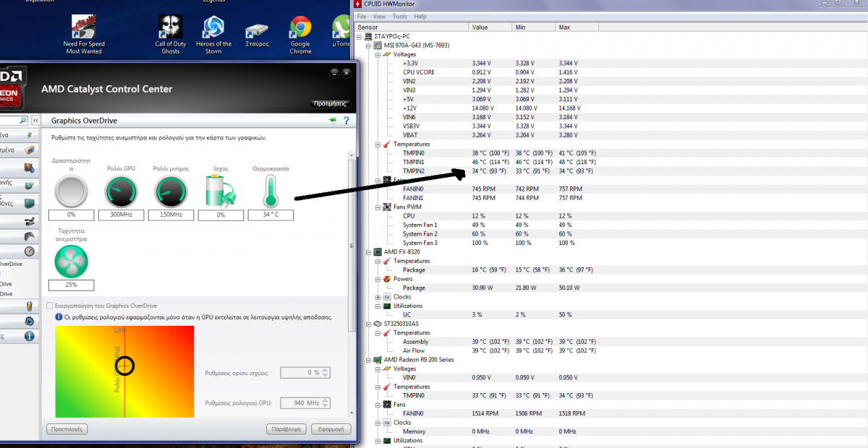Click the Sensor column header in HWMonitor
The height and width of the screenshot is (448, 868).
[412, 27]
